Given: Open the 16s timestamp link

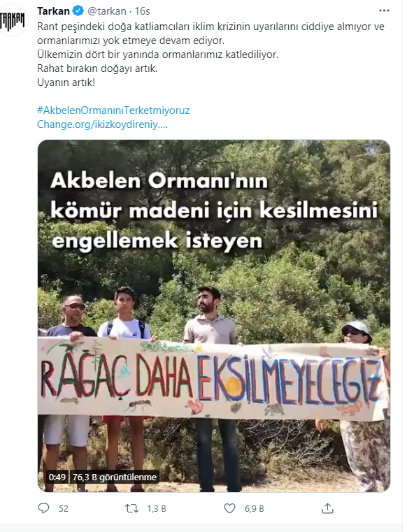Looking at the screenshot, I should tap(142, 11).
